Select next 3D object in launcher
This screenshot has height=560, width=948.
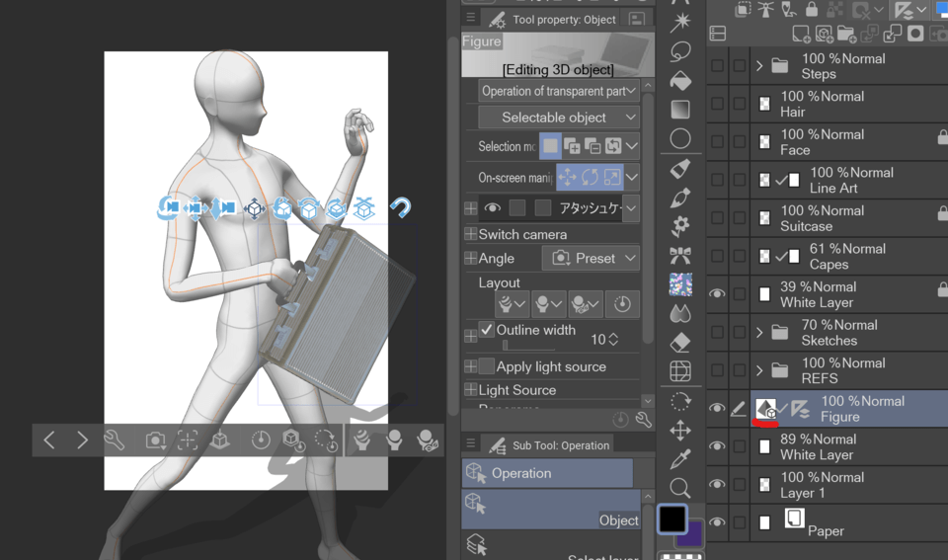point(82,440)
